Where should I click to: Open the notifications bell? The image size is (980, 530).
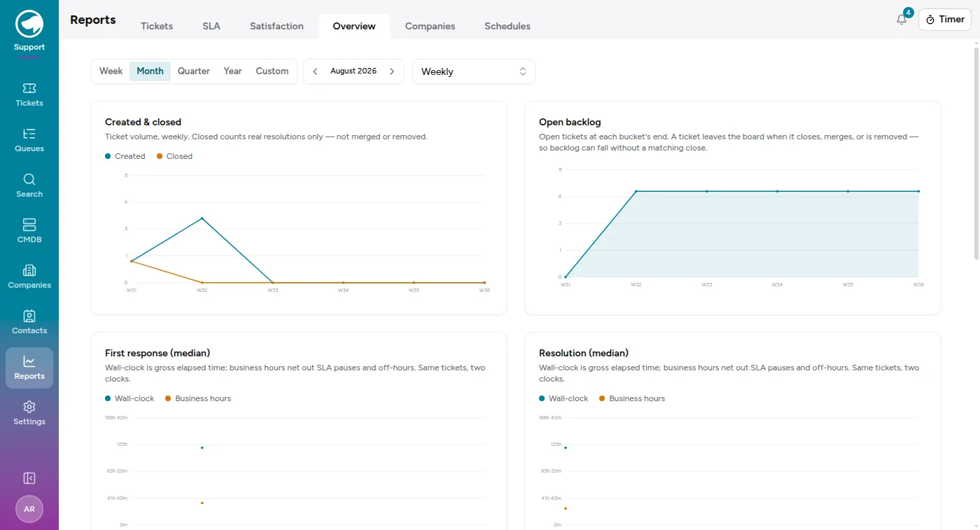point(902,20)
